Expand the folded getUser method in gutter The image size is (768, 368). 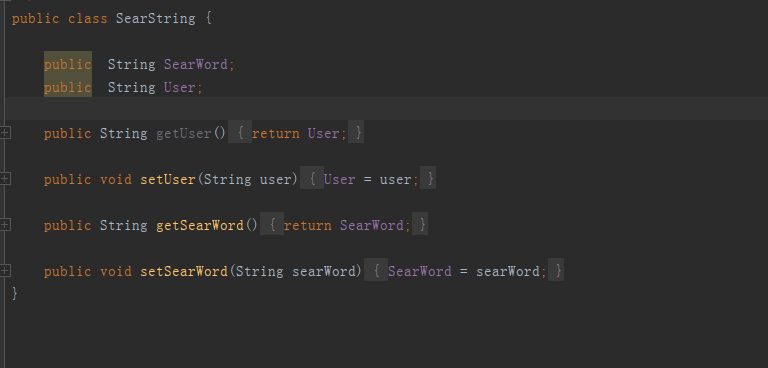click(x=5, y=133)
